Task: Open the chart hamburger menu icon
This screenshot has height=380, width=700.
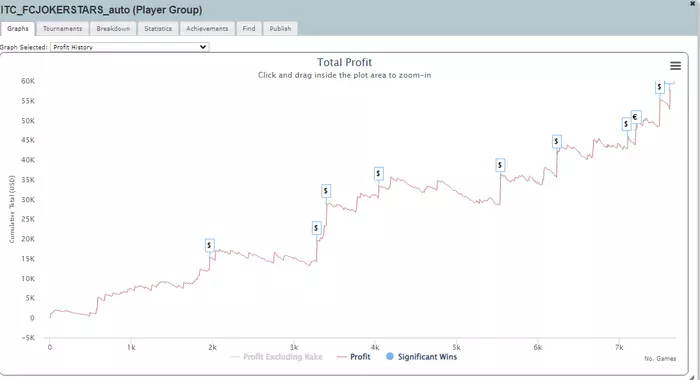Action: (x=675, y=66)
